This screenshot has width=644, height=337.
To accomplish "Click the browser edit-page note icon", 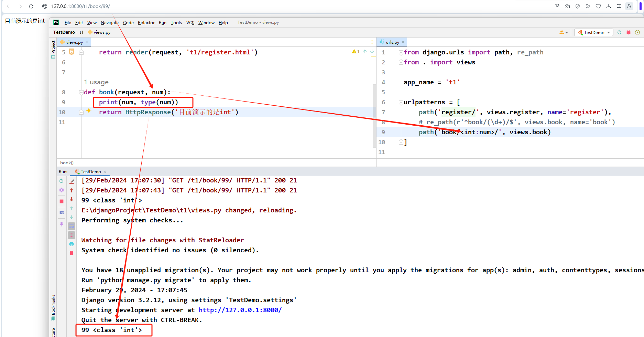I will coord(557,6).
